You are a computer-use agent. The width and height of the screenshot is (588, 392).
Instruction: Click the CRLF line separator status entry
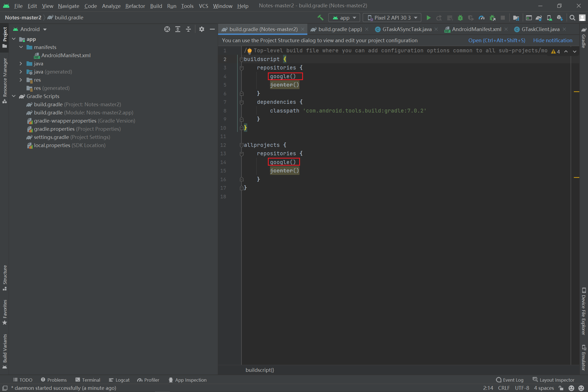[x=504, y=388]
